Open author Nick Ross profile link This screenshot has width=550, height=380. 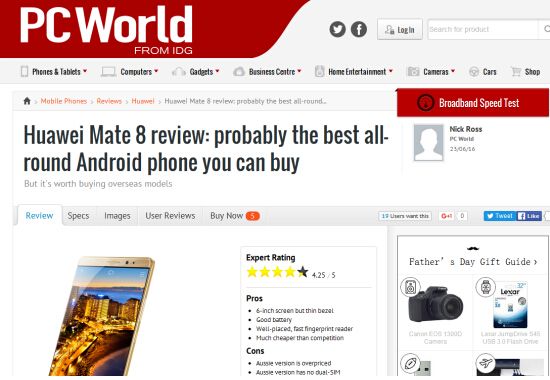tap(466, 129)
